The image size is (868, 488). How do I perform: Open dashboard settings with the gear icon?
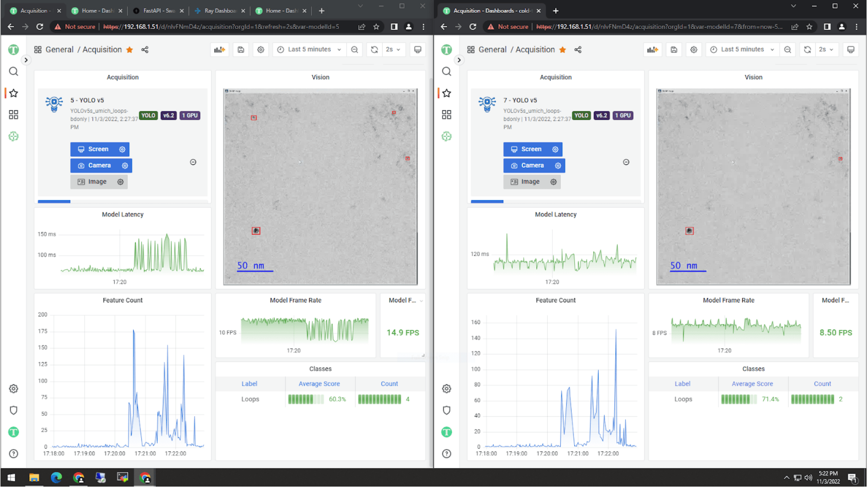point(260,50)
